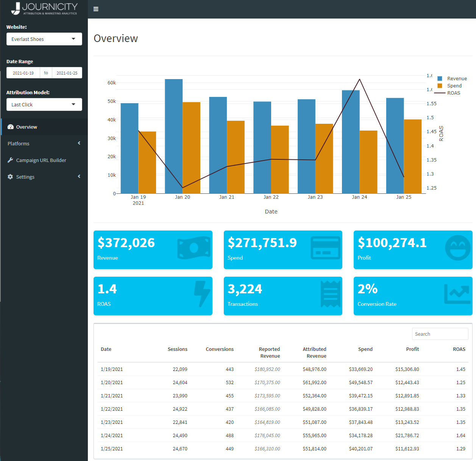This screenshot has height=461, width=476.
Task: Click reported revenue $180,952.00
Action: pos(267,369)
